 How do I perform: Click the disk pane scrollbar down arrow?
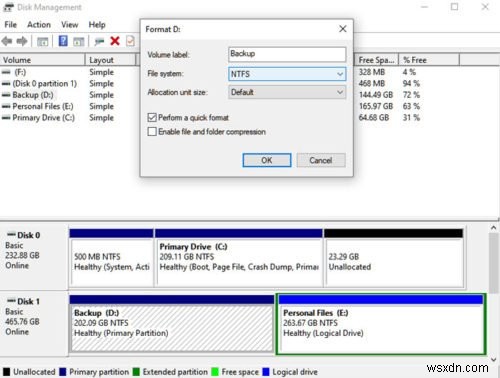[x=494, y=360]
